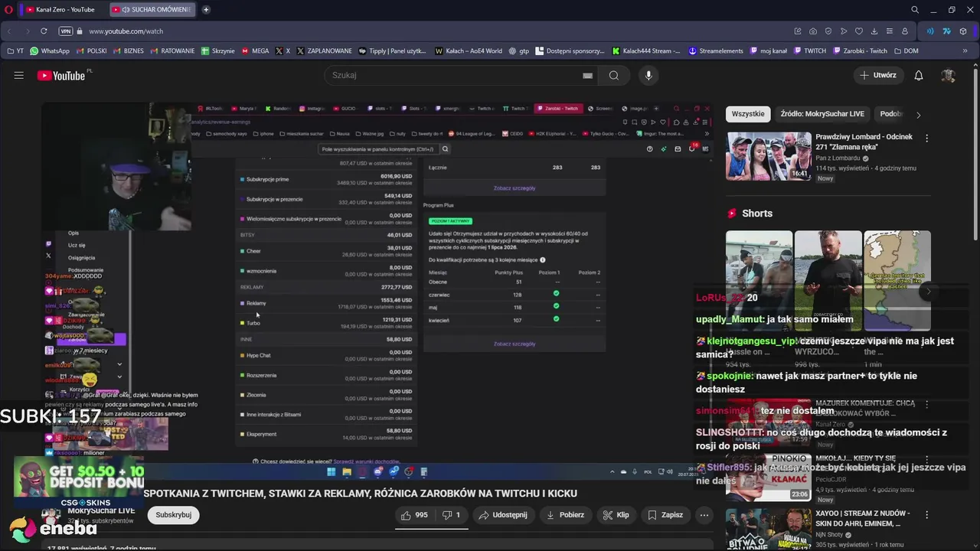Open the extensions cube icon
This screenshot has width=980, height=551.
[x=963, y=31]
